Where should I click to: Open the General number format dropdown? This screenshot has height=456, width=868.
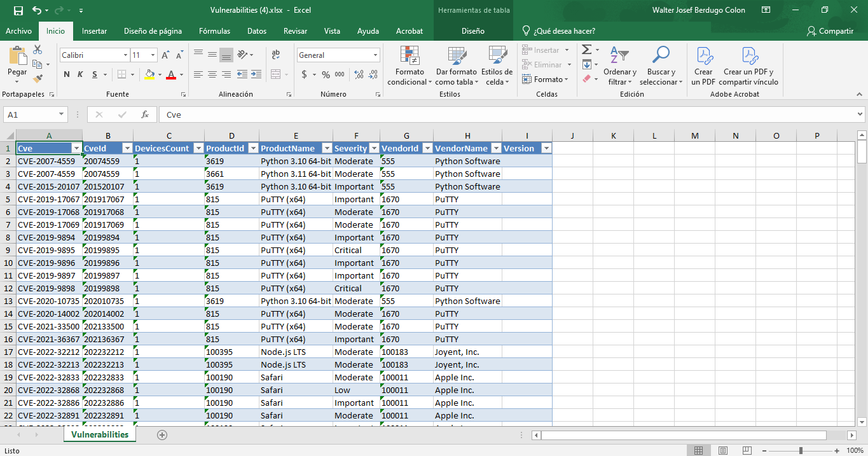point(375,55)
